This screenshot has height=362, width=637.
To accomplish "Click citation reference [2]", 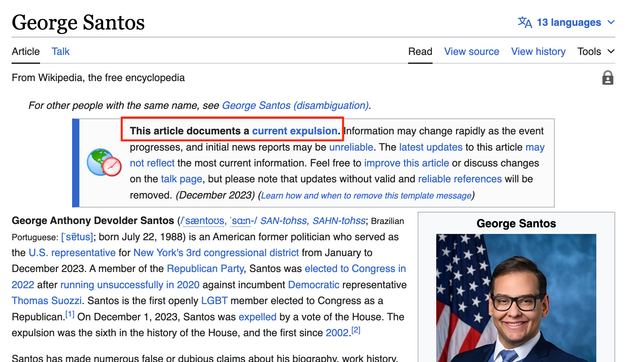I will (x=355, y=330).
